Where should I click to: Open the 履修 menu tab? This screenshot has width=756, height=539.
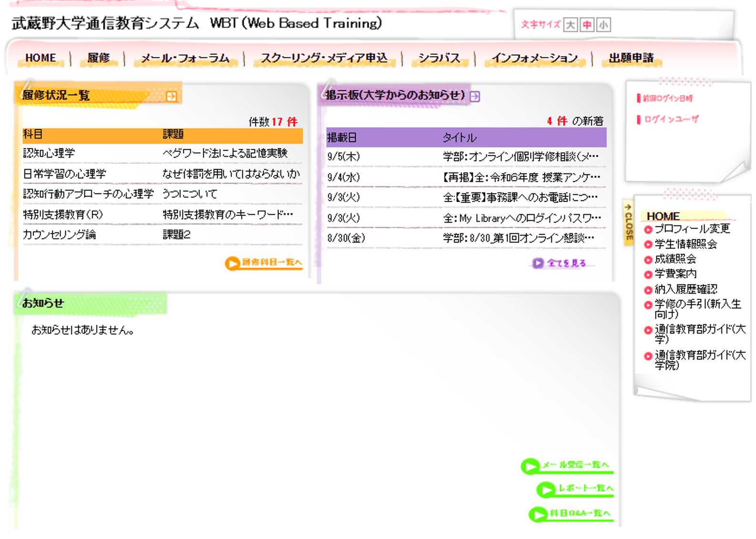click(x=99, y=58)
